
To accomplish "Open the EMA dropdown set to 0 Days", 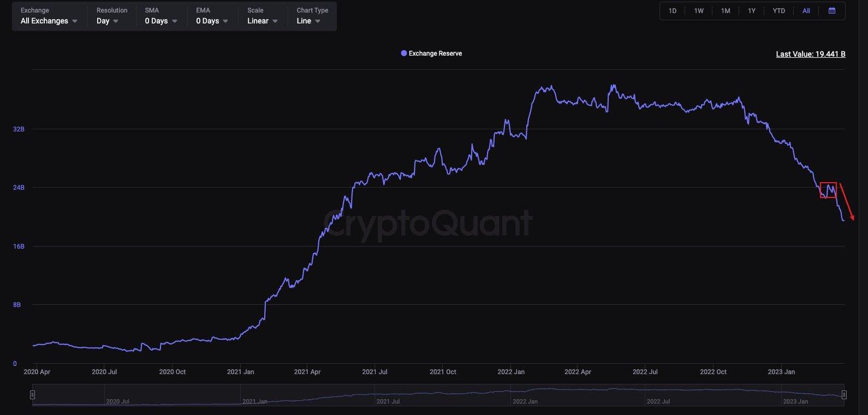I will click(212, 21).
